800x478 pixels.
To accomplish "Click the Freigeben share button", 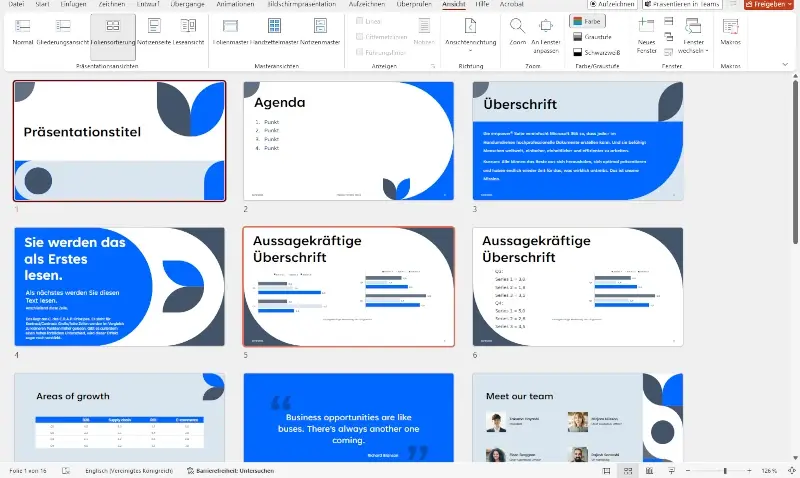I will pos(769,4).
